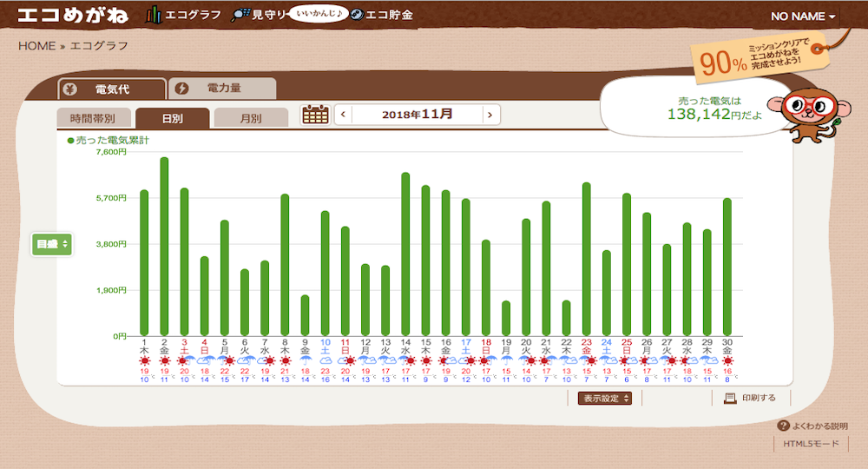The height and width of the screenshot is (469, 868).
Task: Open the calendar date picker icon
Action: pyautogui.click(x=315, y=115)
